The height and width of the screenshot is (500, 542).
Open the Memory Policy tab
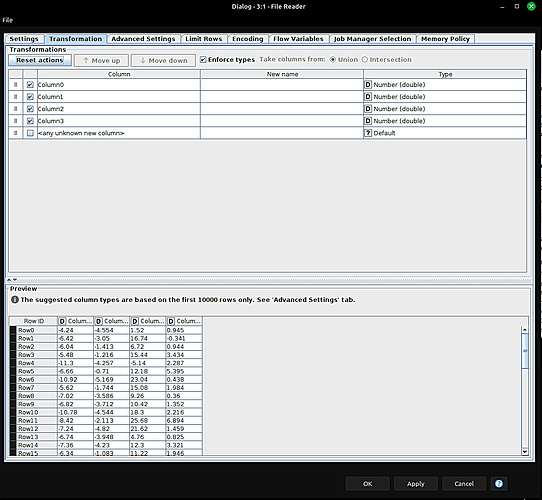coord(445,39)
